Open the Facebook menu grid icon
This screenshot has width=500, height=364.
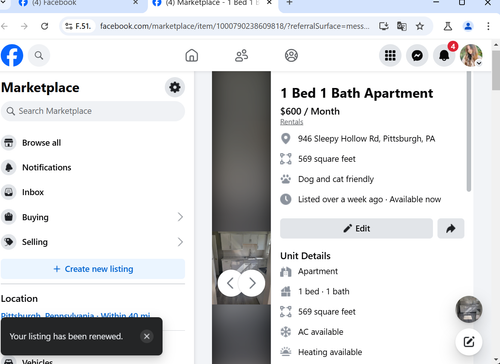[390, 55]
